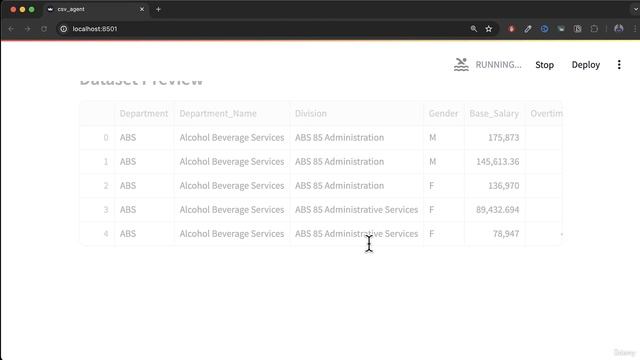Open a new browser tab

158,9
